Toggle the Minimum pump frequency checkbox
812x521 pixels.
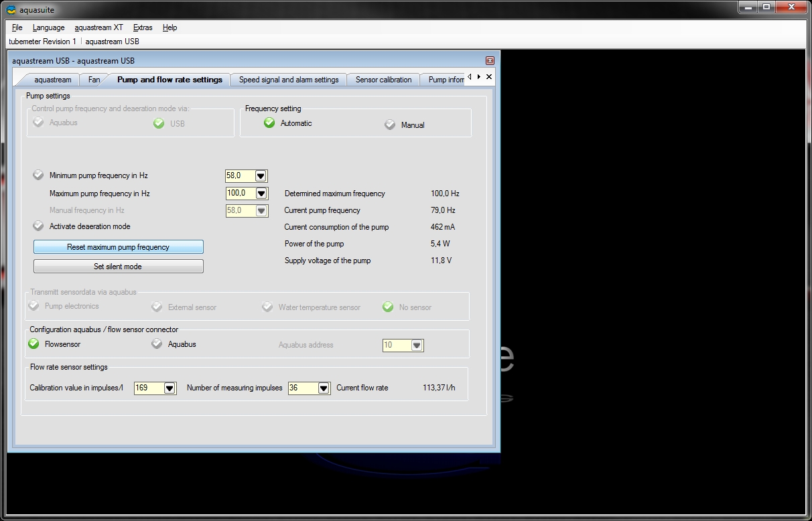click(x=39, y=175)
